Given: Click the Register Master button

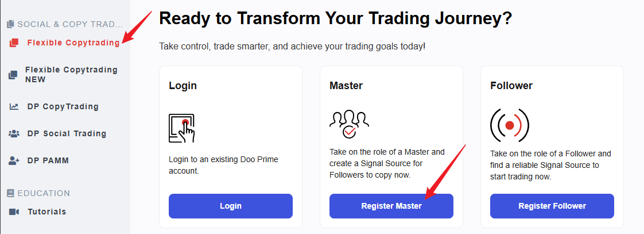Looking at the screenshot, I should click(391, 206).
